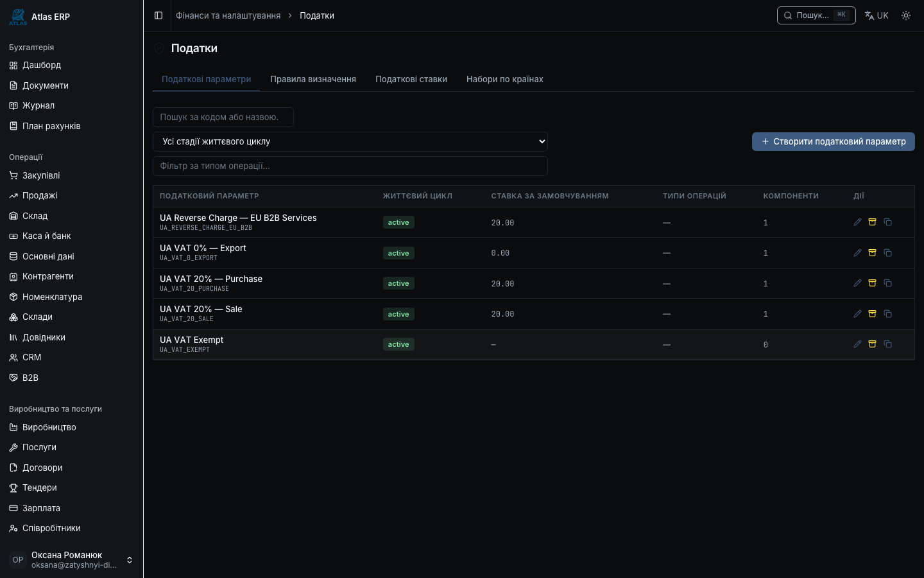
Task: Open Зарплата in the sidebar
Action: (x=71, y=508)
